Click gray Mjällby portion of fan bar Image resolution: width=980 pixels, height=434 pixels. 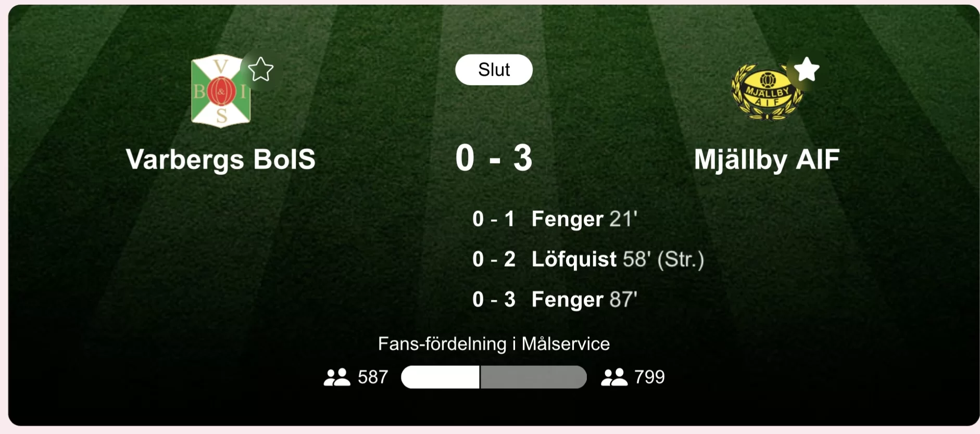coord(533,377)
